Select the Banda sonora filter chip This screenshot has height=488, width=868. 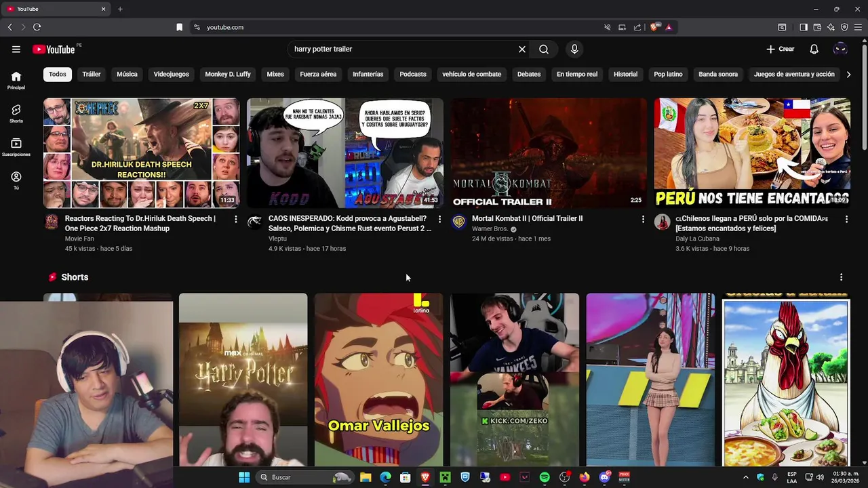[x=718, y=74]
